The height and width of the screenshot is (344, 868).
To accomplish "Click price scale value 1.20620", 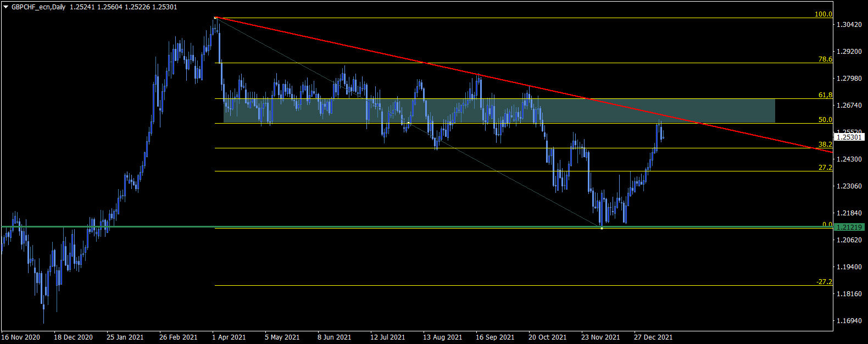I will pyautogui.click(x=848, y=240).
